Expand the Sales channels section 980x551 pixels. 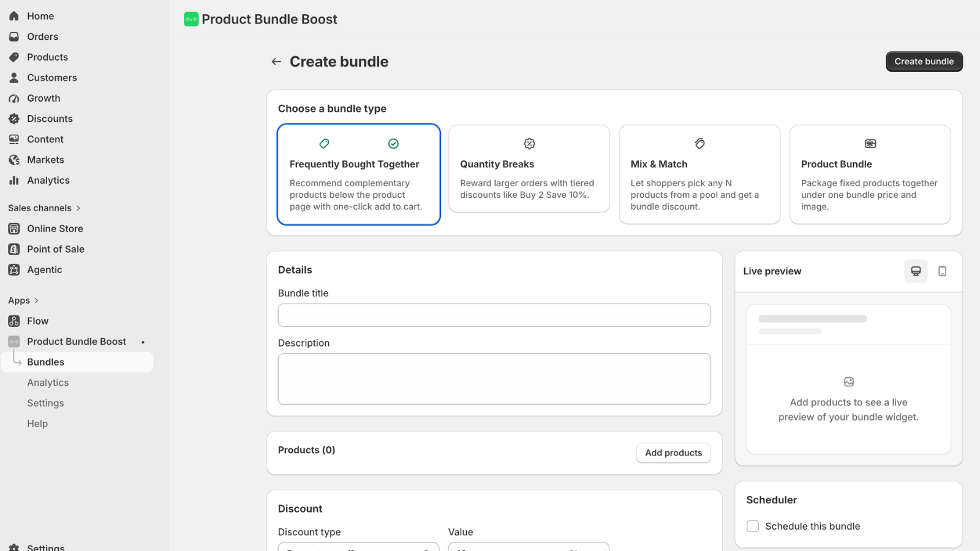[x=45, y=208]
